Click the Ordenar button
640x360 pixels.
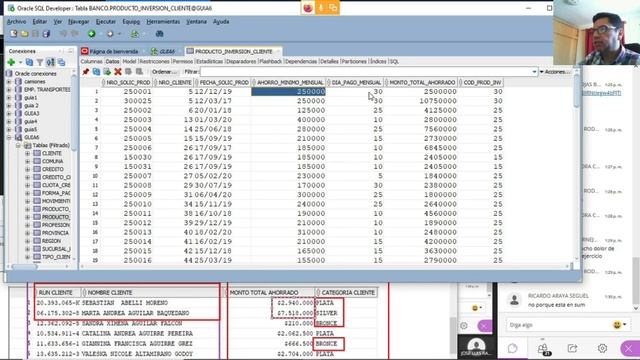click(164, 72)
